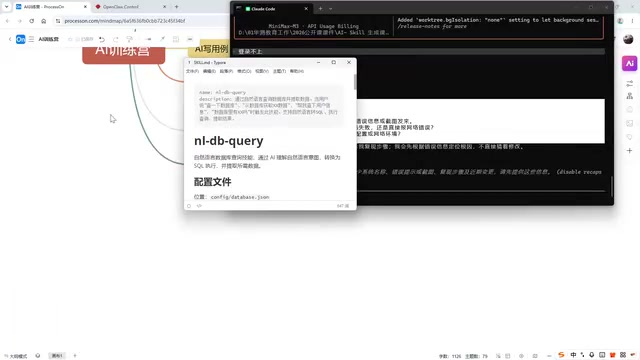Open the 主题(T) menu in Typora
Image resolution: width=640 pixels, height=360 pixels.
pos(279,71)
